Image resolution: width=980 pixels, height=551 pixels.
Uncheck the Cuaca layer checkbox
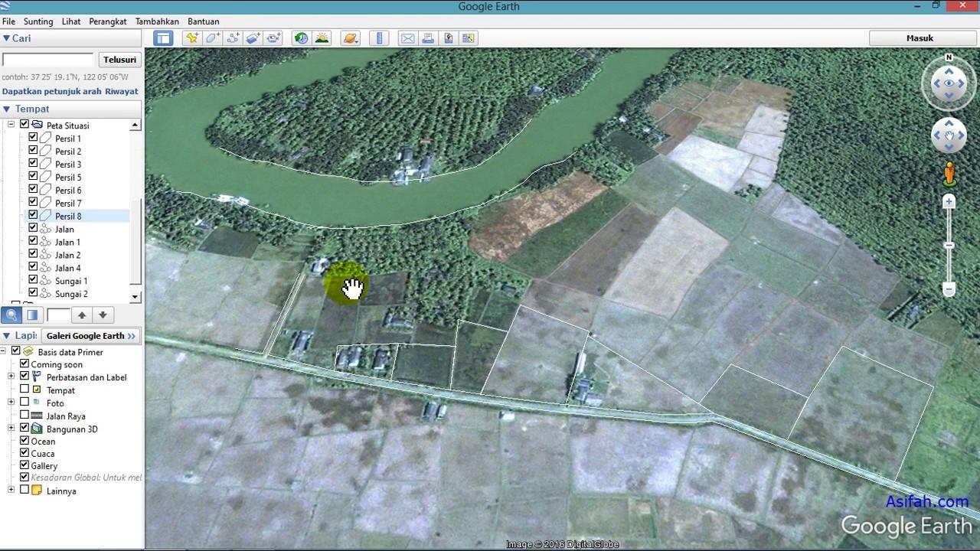click(24, 453)
